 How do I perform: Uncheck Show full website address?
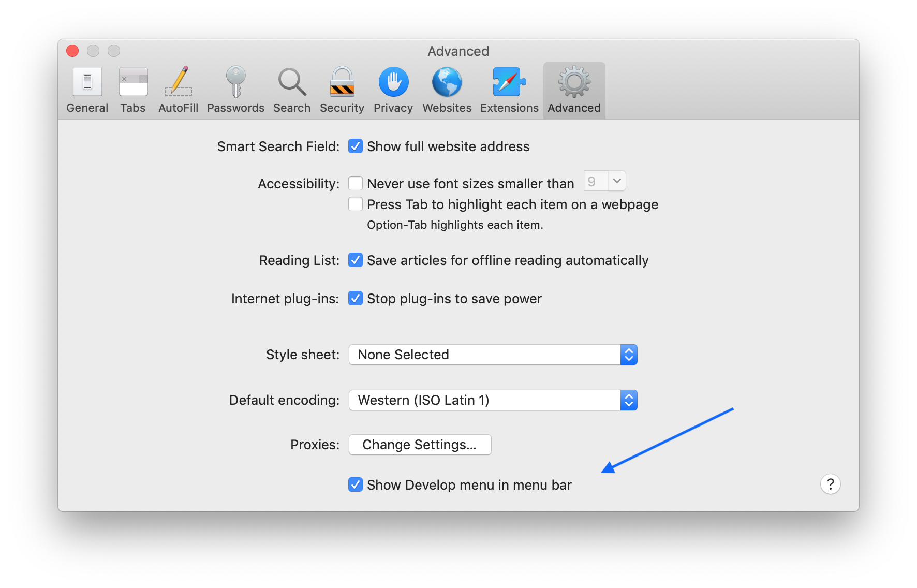(x=356, y=146)
